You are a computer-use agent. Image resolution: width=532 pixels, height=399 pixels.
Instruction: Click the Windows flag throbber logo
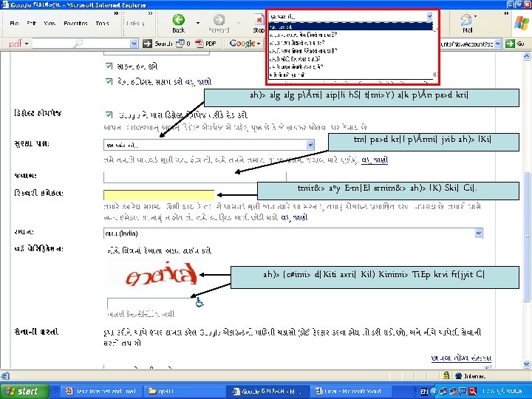(x=522, y=23)
